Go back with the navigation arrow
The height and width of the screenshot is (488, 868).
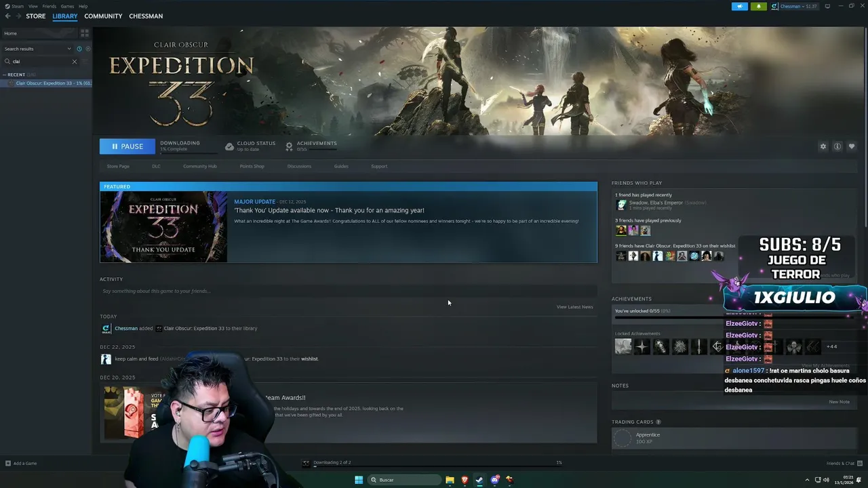tap(7, 16)
